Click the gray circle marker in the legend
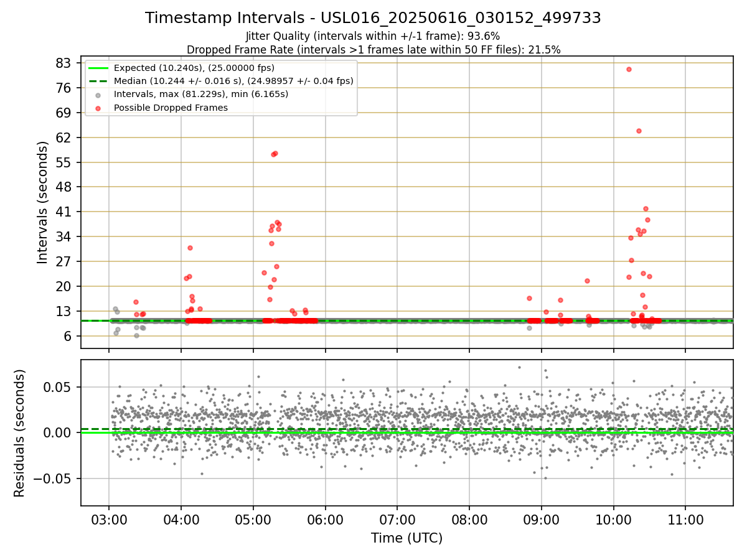Viewport: 747px width, 560px height. pos(98,95)
